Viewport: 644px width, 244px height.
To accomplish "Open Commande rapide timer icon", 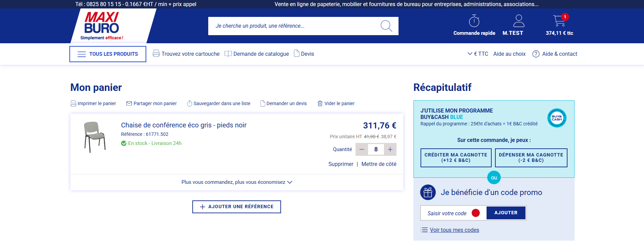I will click(474, 21).
